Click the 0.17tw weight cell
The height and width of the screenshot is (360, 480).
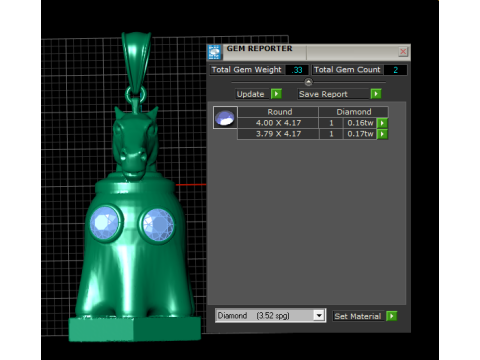pyautogui.click(x=360, y=134)
